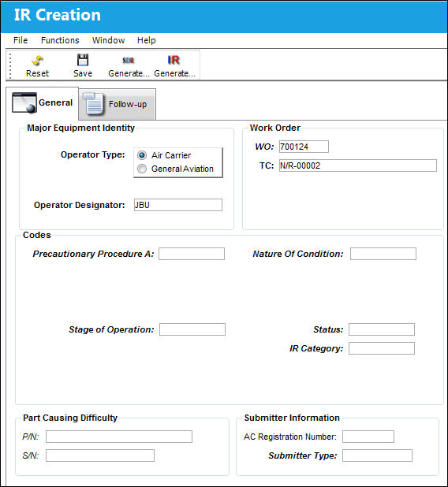Click the AC Registration Number field
The width and height of the screenshot is (448, 487).
(x=368, y=437)
